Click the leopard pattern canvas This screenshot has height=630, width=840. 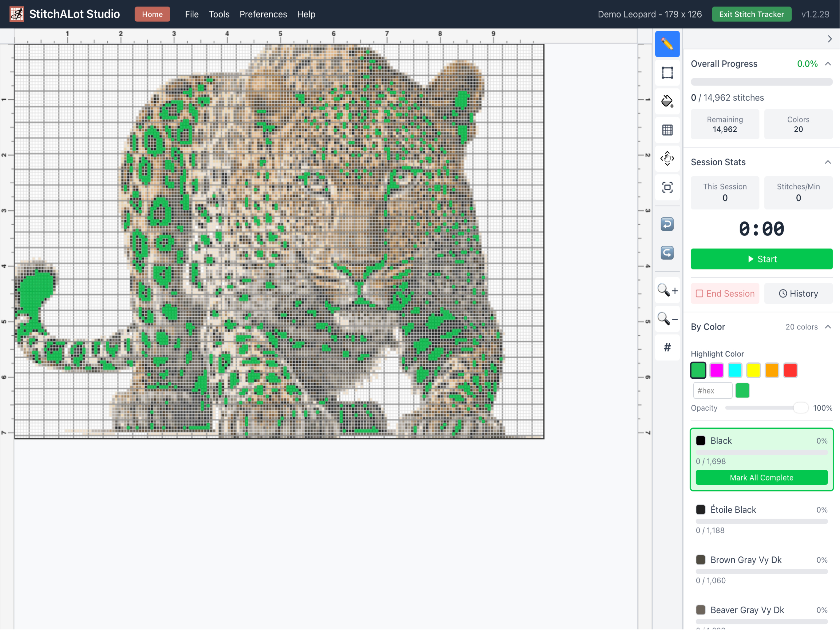[x=279, y=242]
